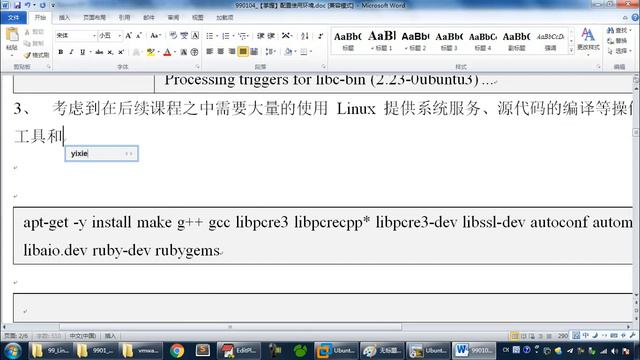Toggle the highlighted Justify alignment button
Screen dimensions: 640x360
tap(243, 51)
